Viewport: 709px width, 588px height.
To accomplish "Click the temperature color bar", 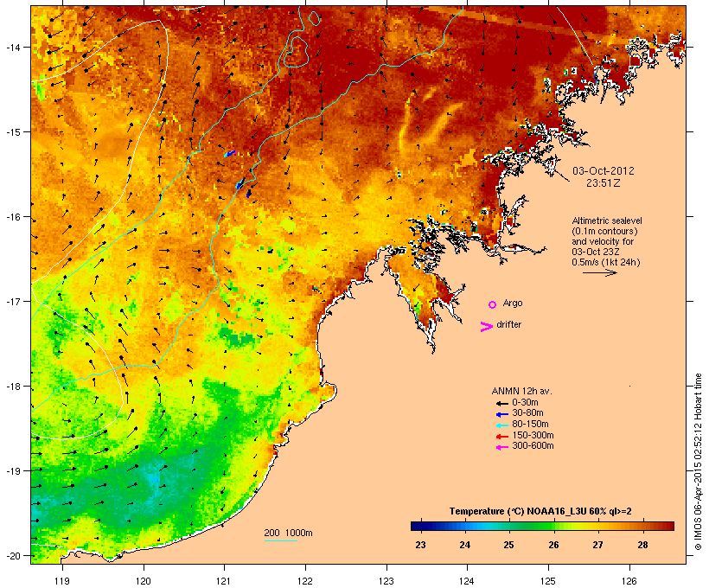I will click(542, 526).
